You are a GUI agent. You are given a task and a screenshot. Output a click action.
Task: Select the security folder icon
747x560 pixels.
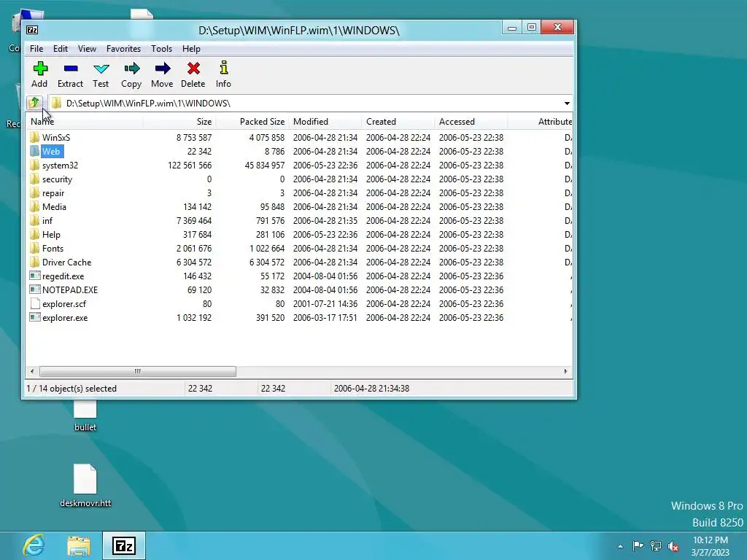pos(34,179)
